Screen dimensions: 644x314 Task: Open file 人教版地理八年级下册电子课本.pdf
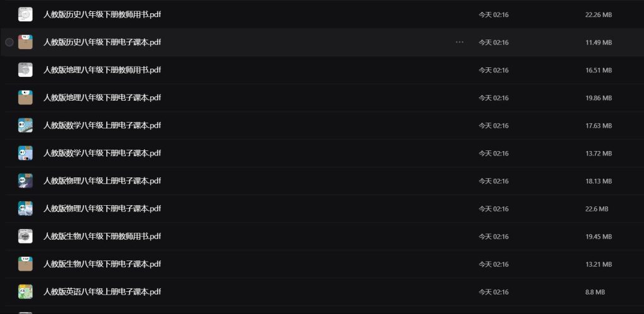[102, 98]
